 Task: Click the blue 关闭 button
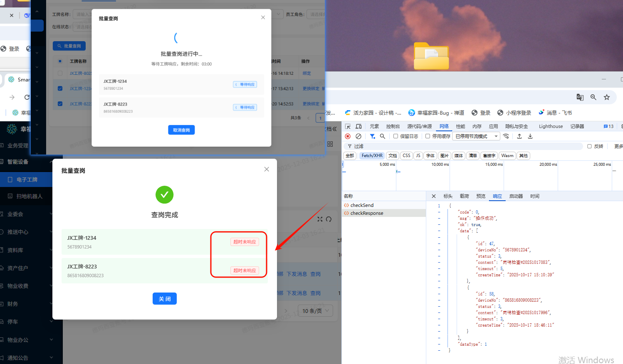(x=164, y=299)
